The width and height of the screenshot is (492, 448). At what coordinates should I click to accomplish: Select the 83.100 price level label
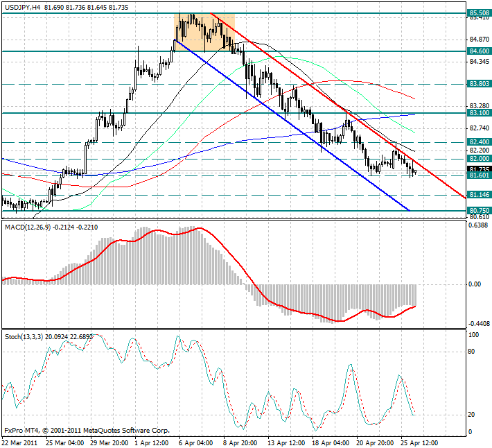coord(479,113)
